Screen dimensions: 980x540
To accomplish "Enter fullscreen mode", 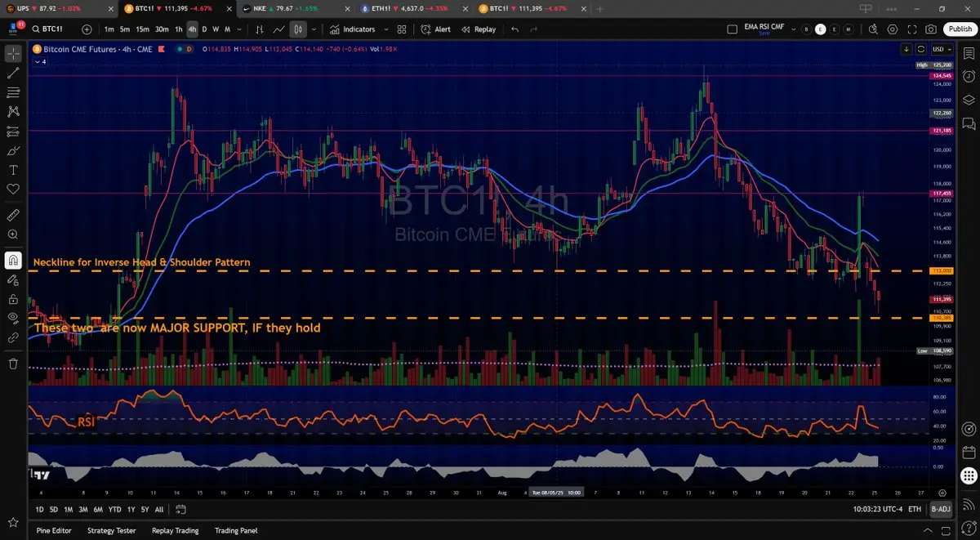I will tap(911, 29).
